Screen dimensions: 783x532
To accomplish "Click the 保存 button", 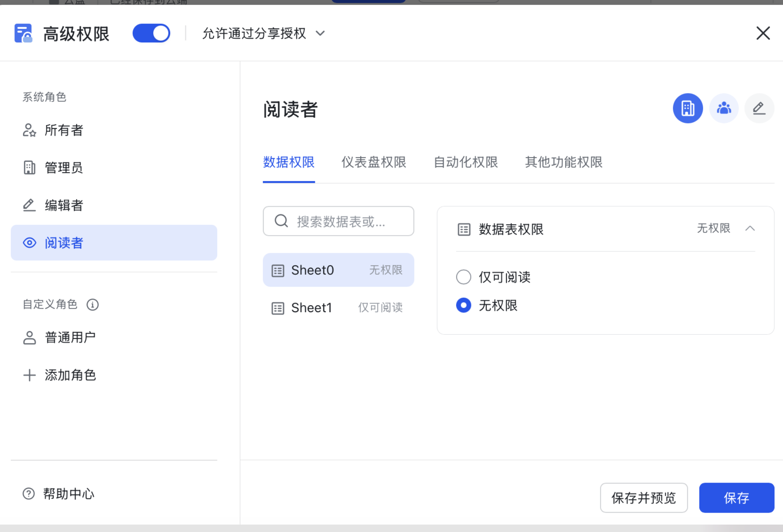I will [736, 498].
